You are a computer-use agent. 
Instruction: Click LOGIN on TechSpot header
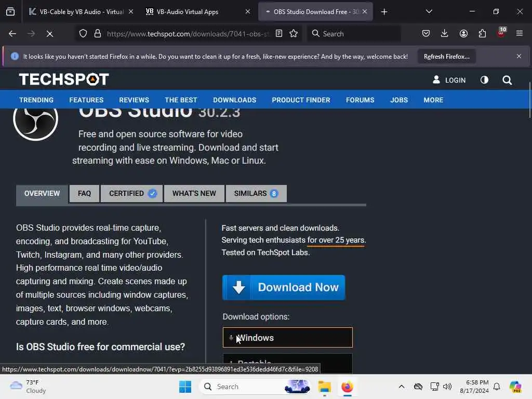[x=449, y=80]
